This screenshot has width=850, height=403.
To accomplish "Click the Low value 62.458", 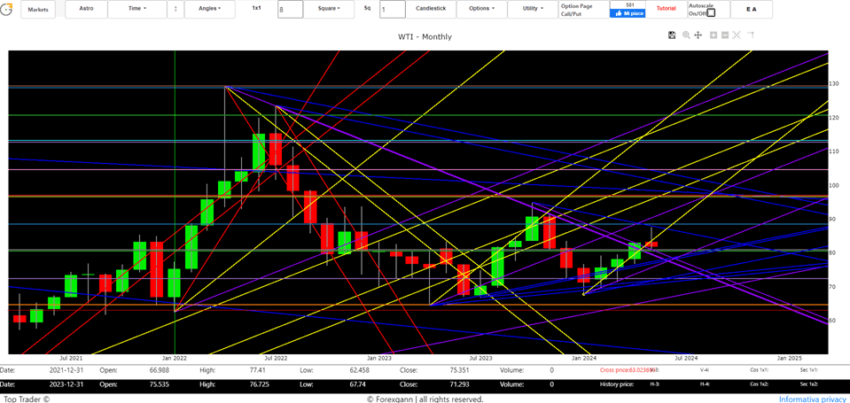I will [x=360, y=370].
